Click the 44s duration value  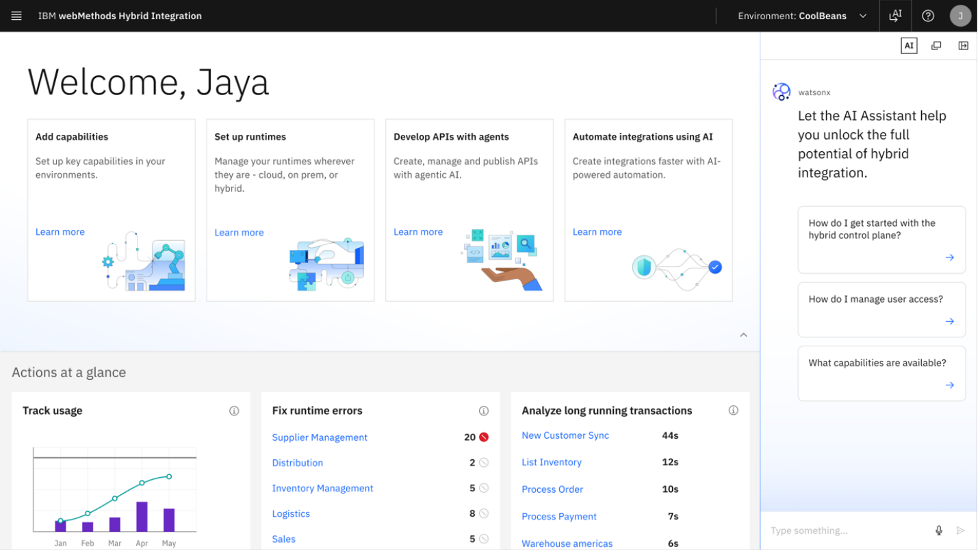pyautogui.click(x=670, y=436)
